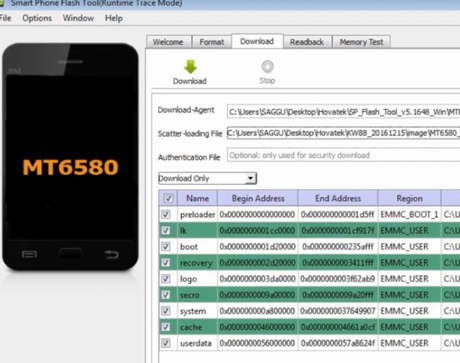
Task: Uncheck the system partition checkbox
Action: (166, 311)
